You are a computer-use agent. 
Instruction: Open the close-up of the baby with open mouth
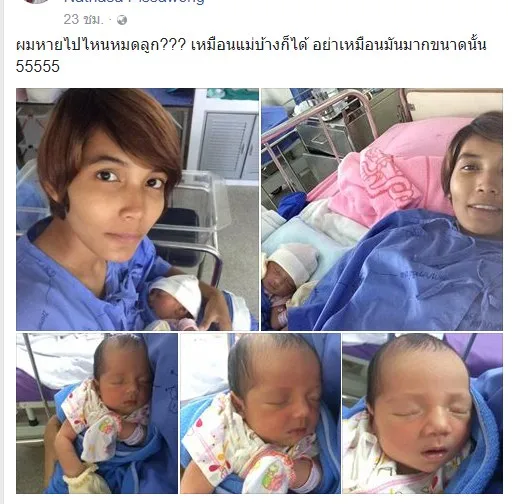[x=423, y=413]
